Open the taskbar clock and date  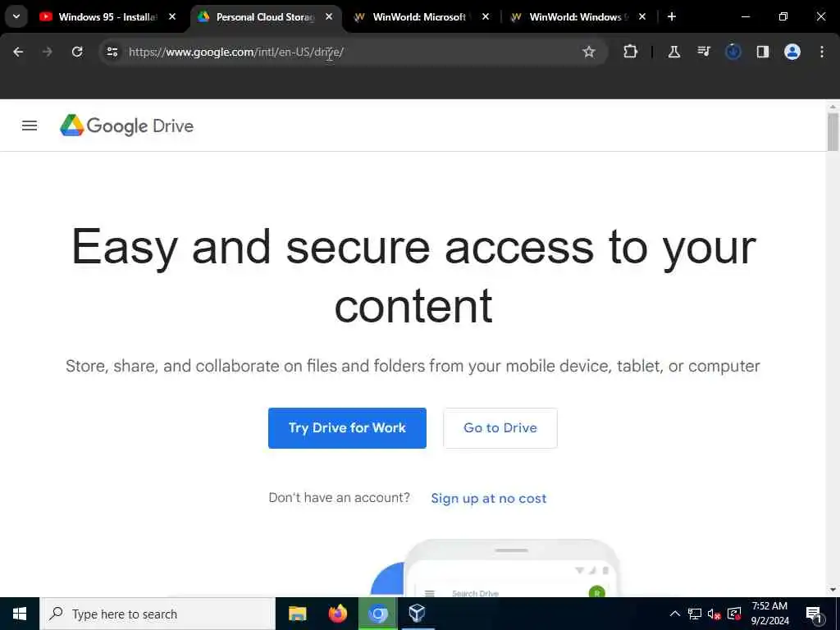769,614
